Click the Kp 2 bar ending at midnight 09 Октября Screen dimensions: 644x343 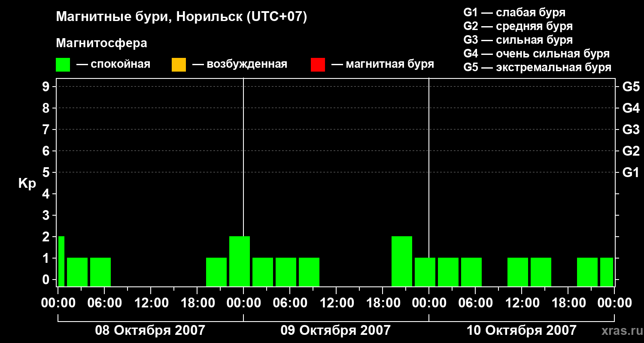(x=240, y=261)
